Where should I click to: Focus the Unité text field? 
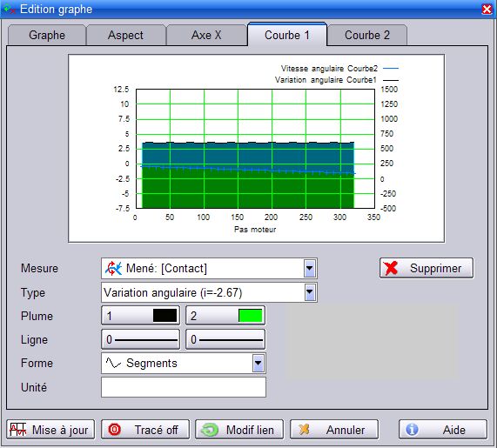click(184, 387)
